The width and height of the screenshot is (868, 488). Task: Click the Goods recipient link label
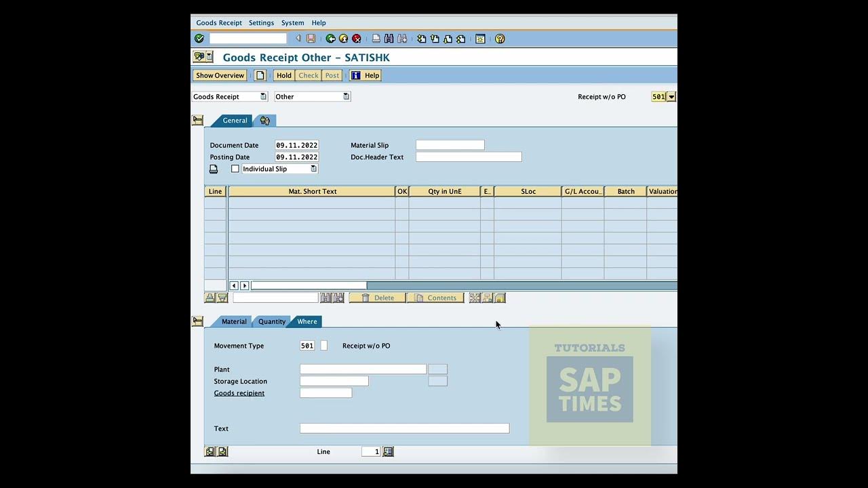coord(239,393)
